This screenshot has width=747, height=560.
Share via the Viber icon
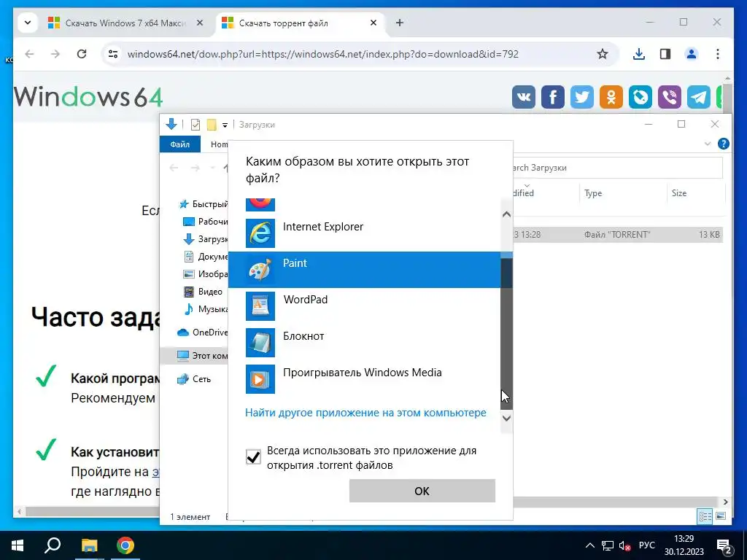tap(670, 97)
